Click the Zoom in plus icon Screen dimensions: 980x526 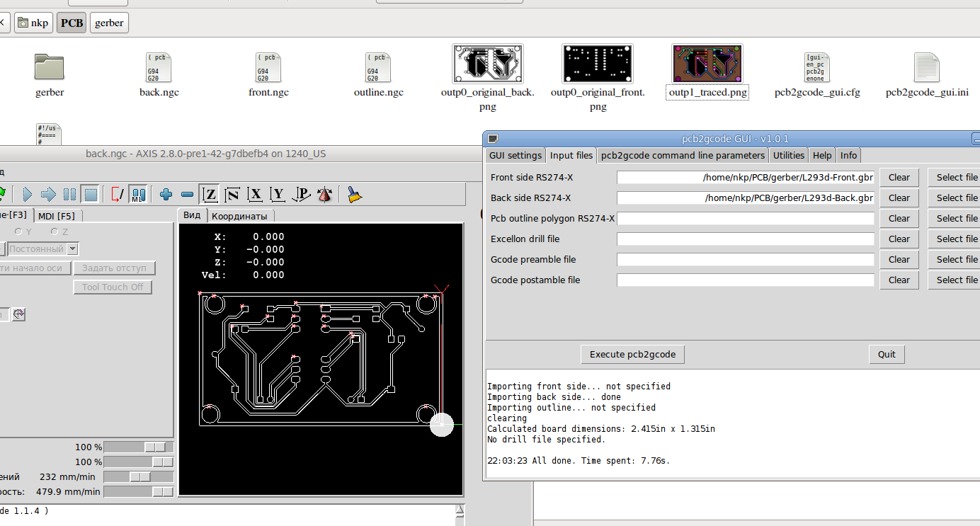click(x=166, y=194)
